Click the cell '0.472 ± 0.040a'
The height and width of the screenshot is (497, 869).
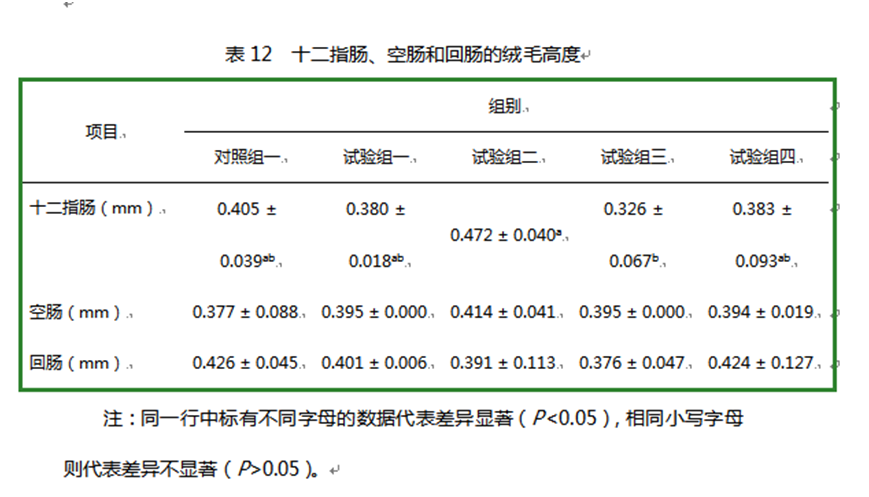[x=507, y=235]
